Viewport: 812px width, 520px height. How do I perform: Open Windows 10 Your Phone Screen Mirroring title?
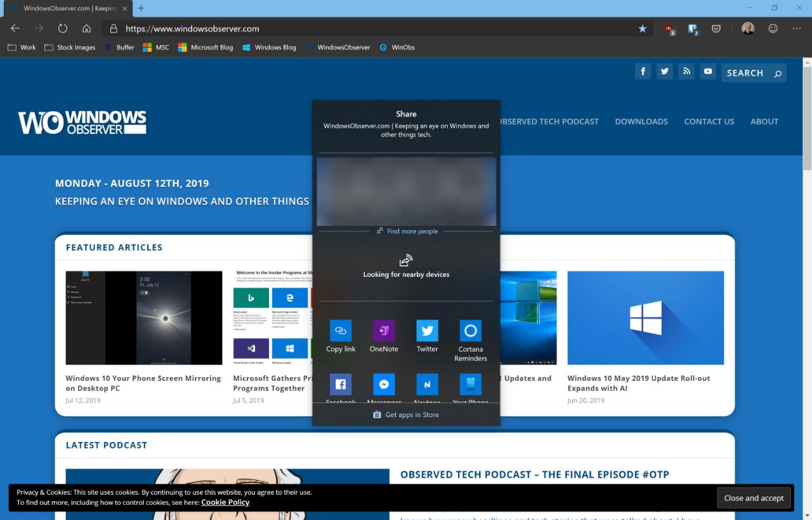click(143, 383)
